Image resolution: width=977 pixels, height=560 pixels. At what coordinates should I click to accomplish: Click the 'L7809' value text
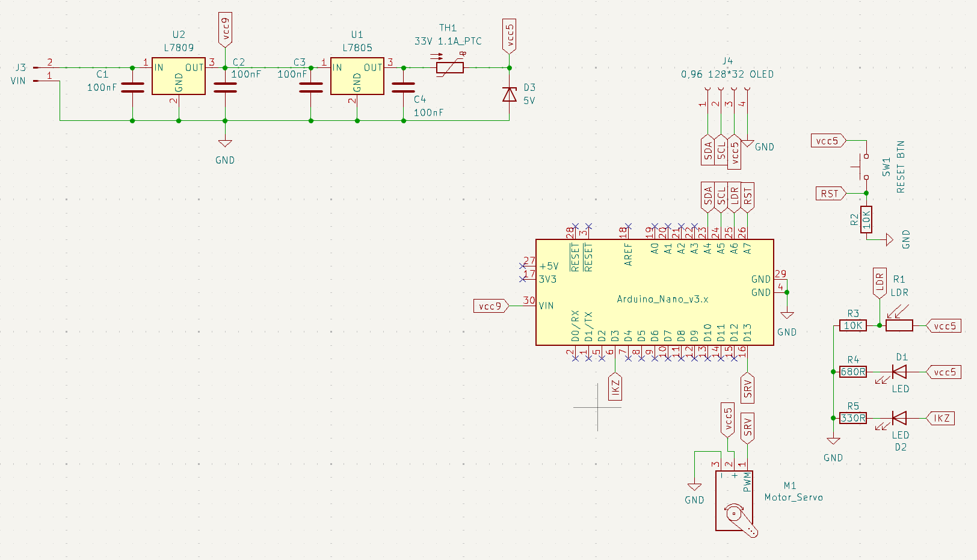pos(179,48)
